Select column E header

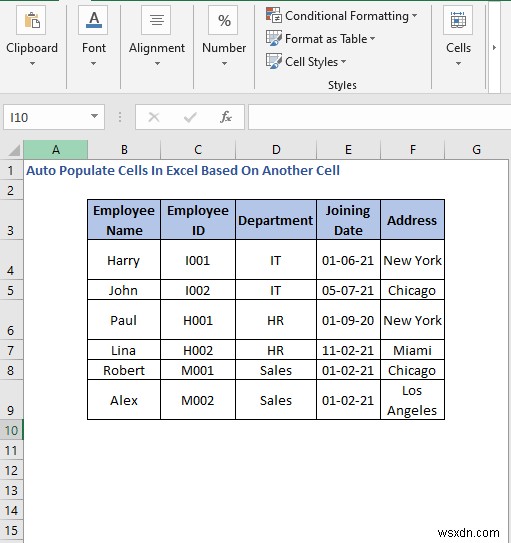[348, 150]
